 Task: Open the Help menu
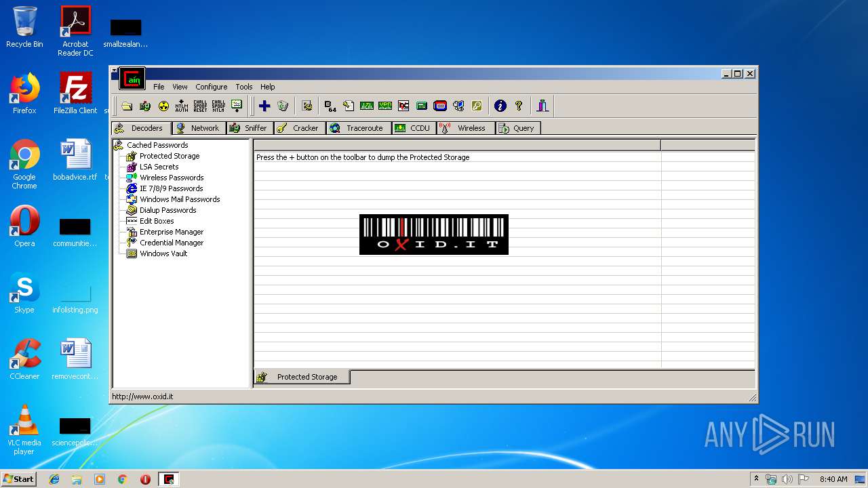[x=268, y=87]
